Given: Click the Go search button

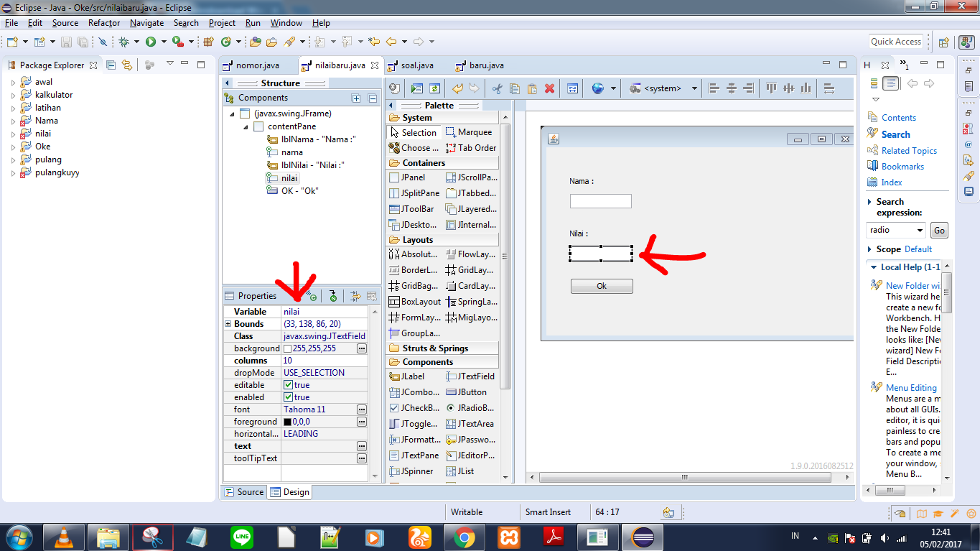Looking at the screenshot, I should [x=939, y=231].
